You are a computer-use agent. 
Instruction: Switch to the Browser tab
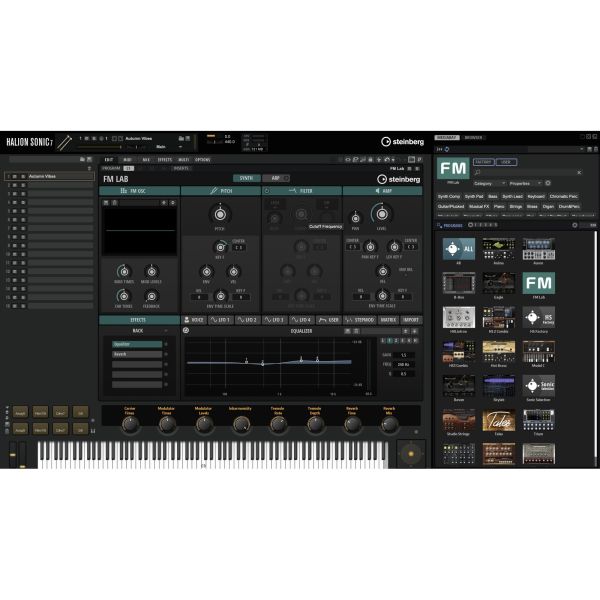tap(473, 137)
